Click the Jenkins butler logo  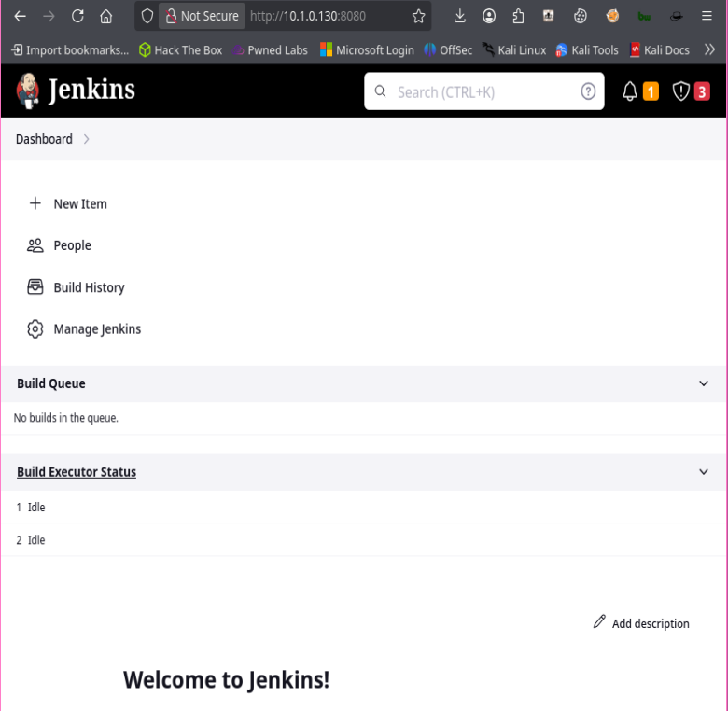[x=28, y=91]
